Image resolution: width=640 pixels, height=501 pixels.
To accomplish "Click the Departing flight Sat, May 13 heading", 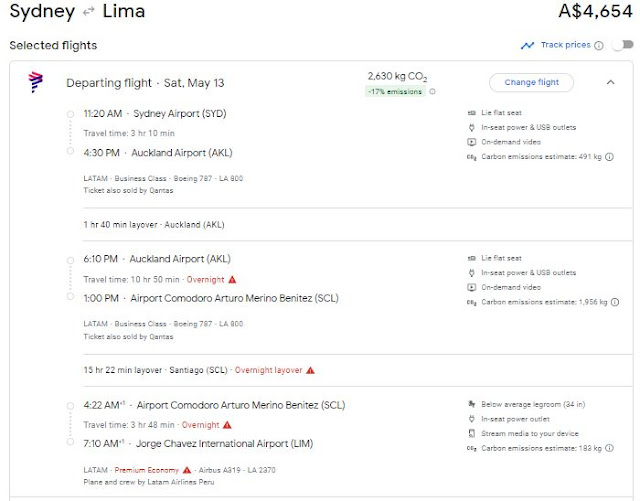I will tap(145, 83).
